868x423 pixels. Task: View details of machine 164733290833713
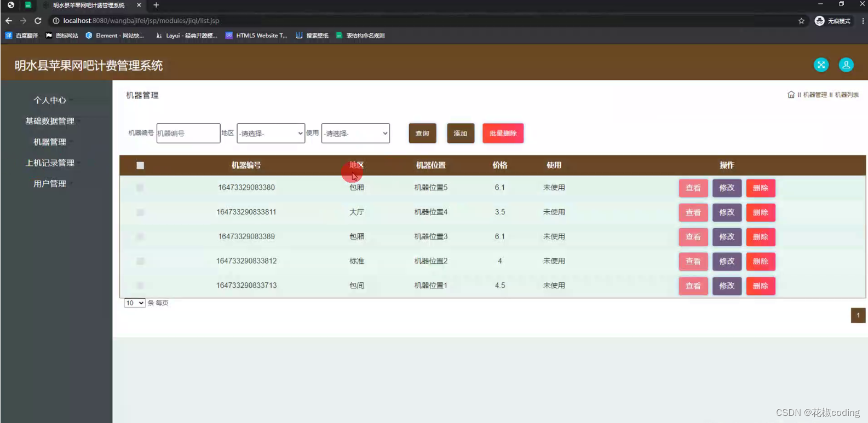click(x=693, y=286)
